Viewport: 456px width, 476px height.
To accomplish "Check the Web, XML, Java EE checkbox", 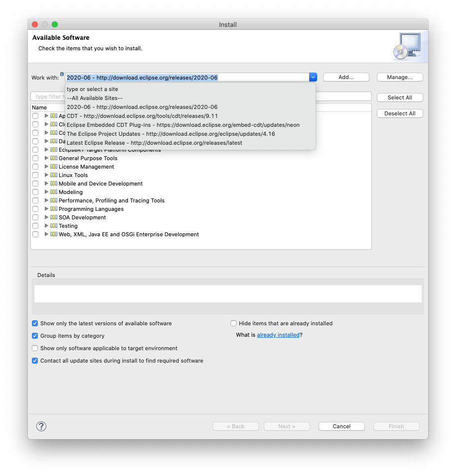I will (34, 234).
